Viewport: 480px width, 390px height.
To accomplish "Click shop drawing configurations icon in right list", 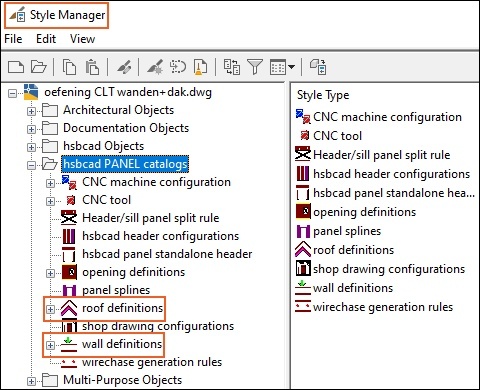I will (x=303, y=269).
